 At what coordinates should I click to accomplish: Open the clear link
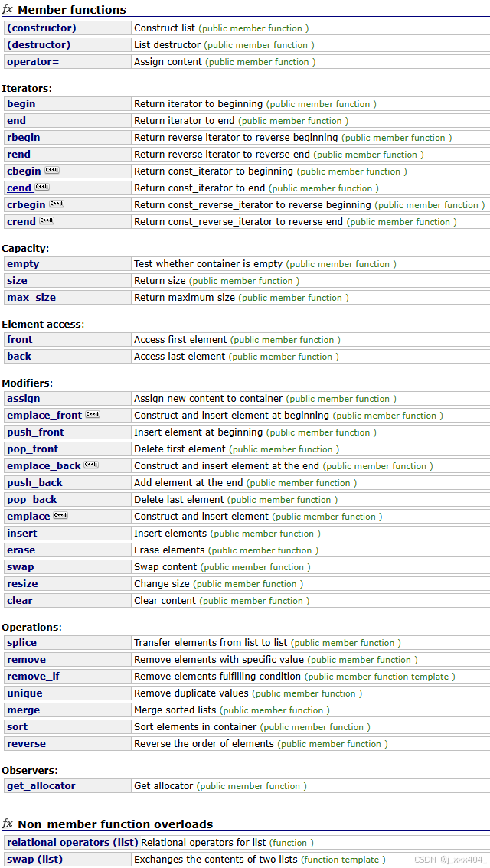click(19, 601)
